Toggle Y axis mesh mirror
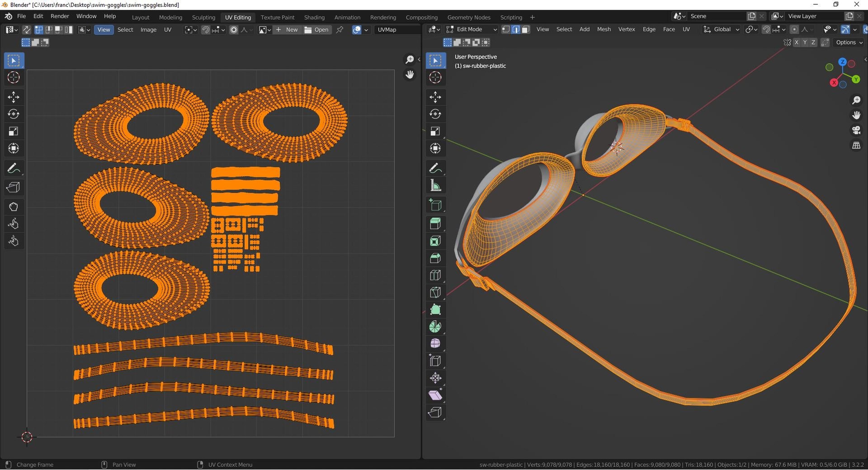 805,42
